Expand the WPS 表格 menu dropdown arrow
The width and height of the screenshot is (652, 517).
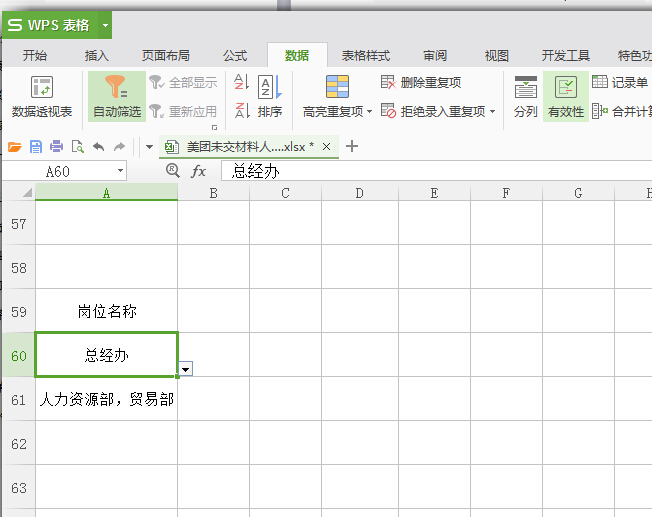coord(106,25)
